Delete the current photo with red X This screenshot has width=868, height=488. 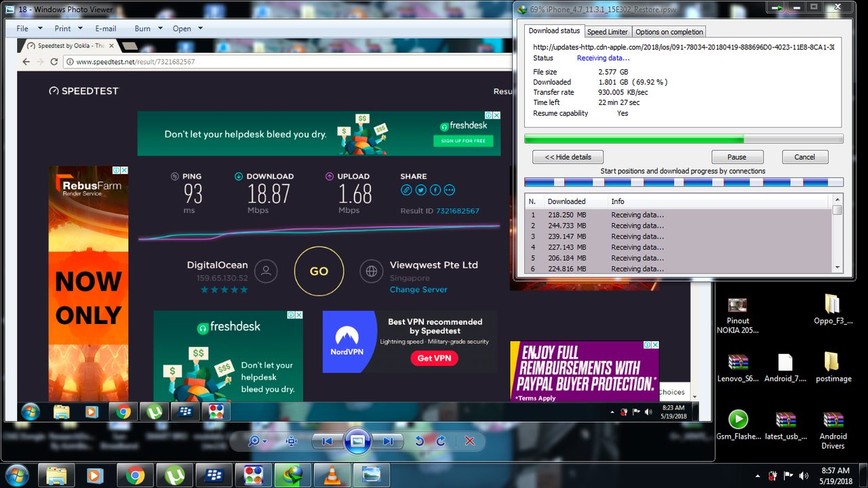tap(469, 441)
